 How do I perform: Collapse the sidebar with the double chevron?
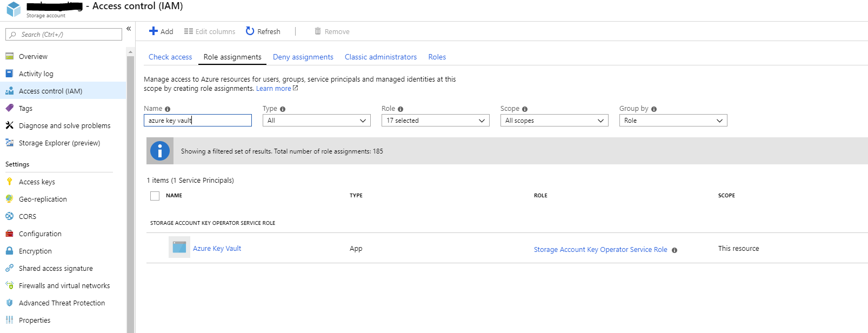129,29
